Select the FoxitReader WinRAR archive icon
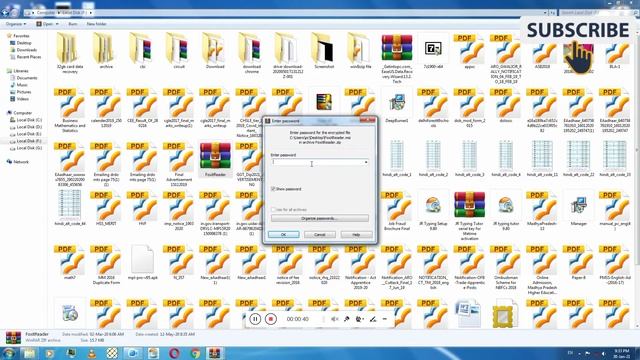The height and width of the screenshot is (360, 640). coord(215,156)
